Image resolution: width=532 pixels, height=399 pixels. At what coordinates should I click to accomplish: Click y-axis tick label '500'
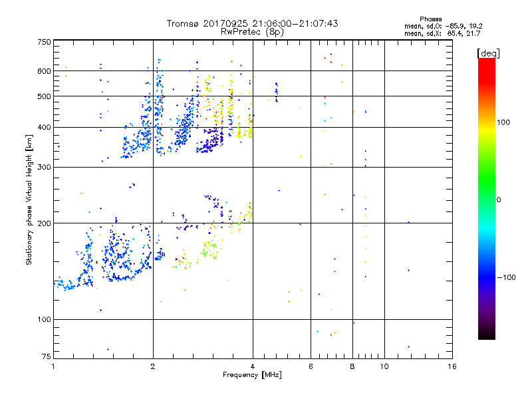tap(44, 96)
